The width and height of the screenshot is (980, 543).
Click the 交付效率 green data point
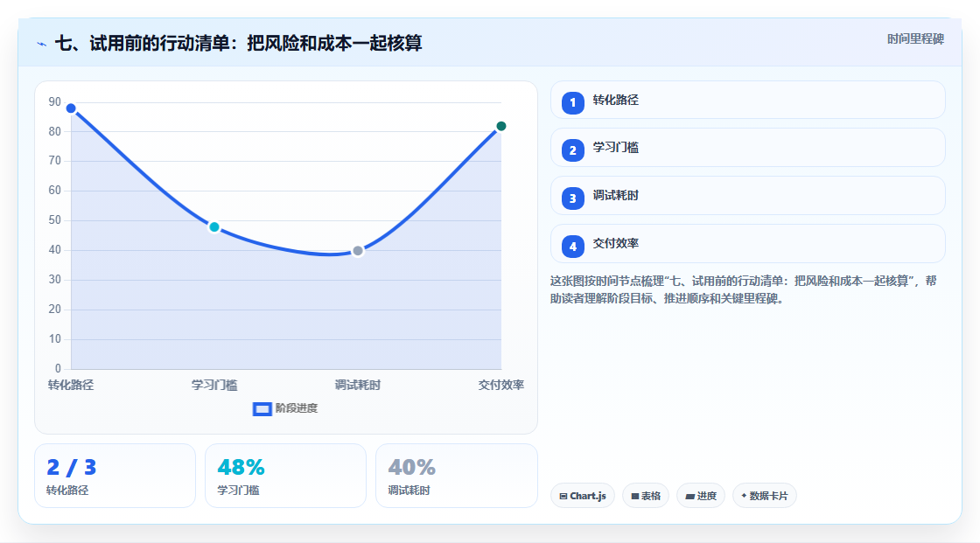pyautogui.click(x=500, y=126)
